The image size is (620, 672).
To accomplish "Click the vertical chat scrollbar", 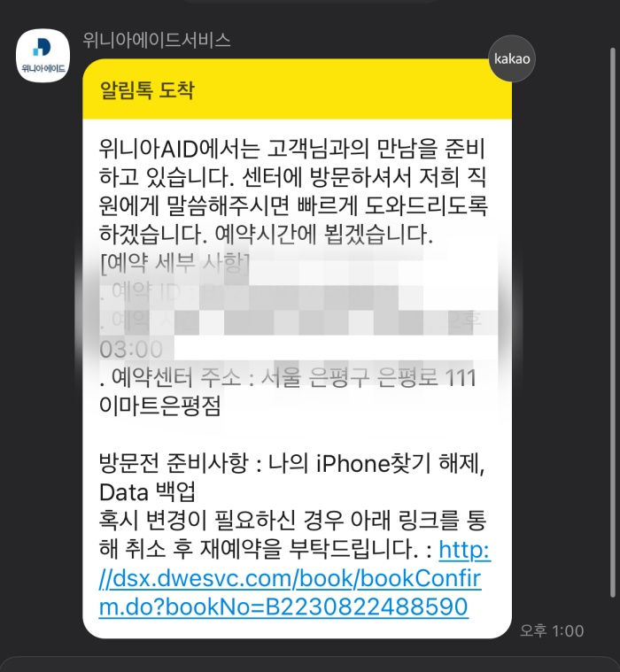I will (613, 322).
